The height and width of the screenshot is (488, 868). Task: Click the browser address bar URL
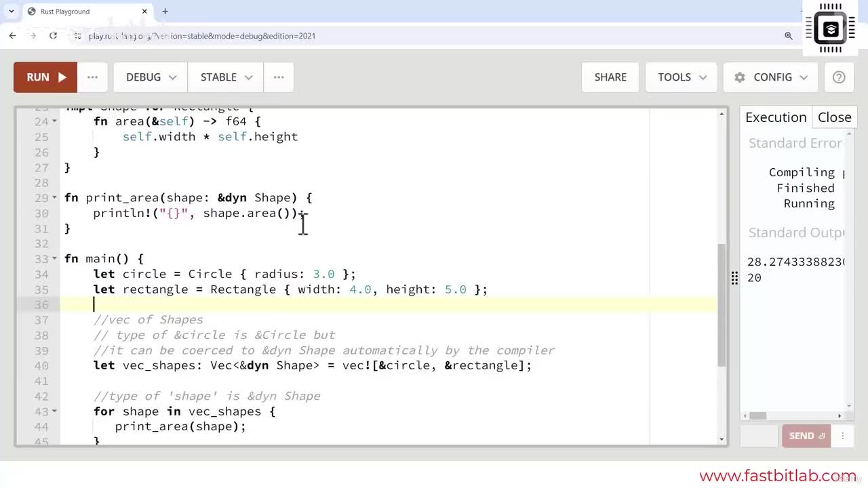pos(202,36)
